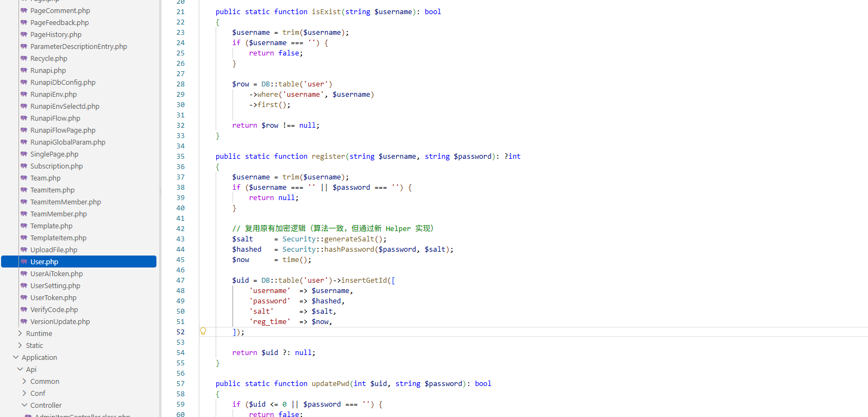
Task: Click the PHP icon beside UserSetting.php
Action: (24, 285)
